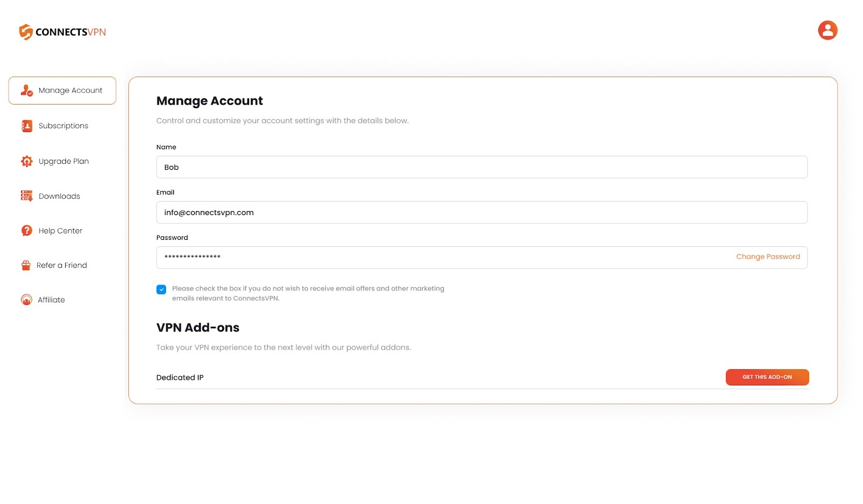The image size is (863, 504).
Task: Open the Upgrade Plan page
Action: 64,161
